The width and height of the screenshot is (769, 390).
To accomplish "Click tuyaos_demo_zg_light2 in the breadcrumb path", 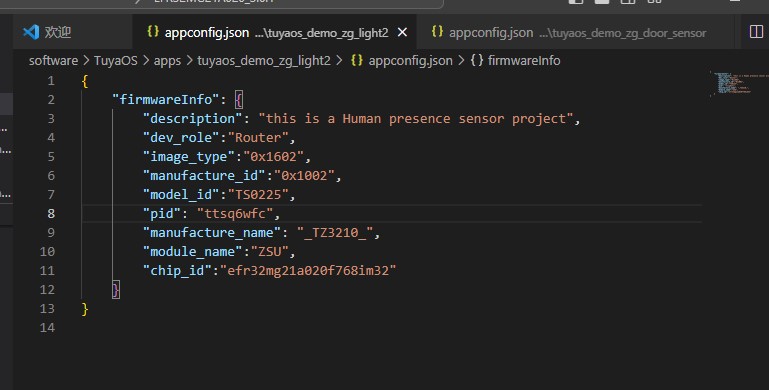I will (264, 61).
